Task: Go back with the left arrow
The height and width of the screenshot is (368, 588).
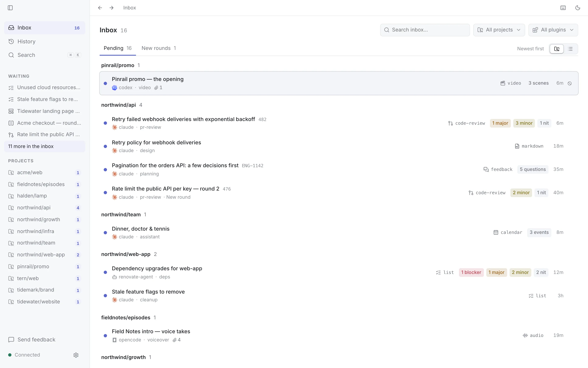Action: [x=100, y=8]
